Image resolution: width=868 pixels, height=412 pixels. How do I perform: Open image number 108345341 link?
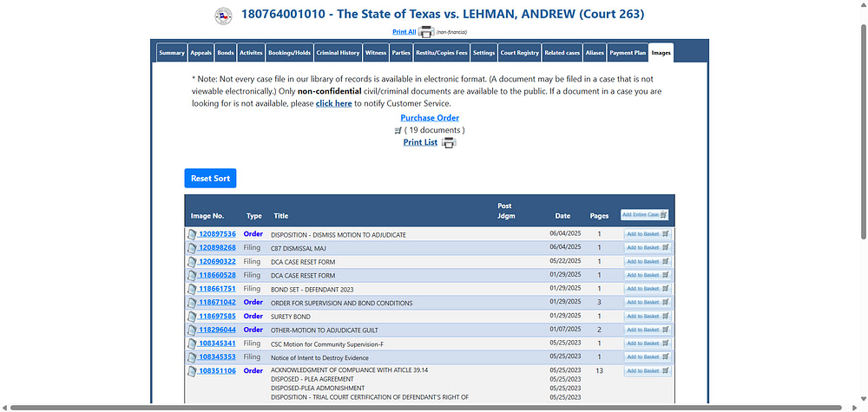217,343
